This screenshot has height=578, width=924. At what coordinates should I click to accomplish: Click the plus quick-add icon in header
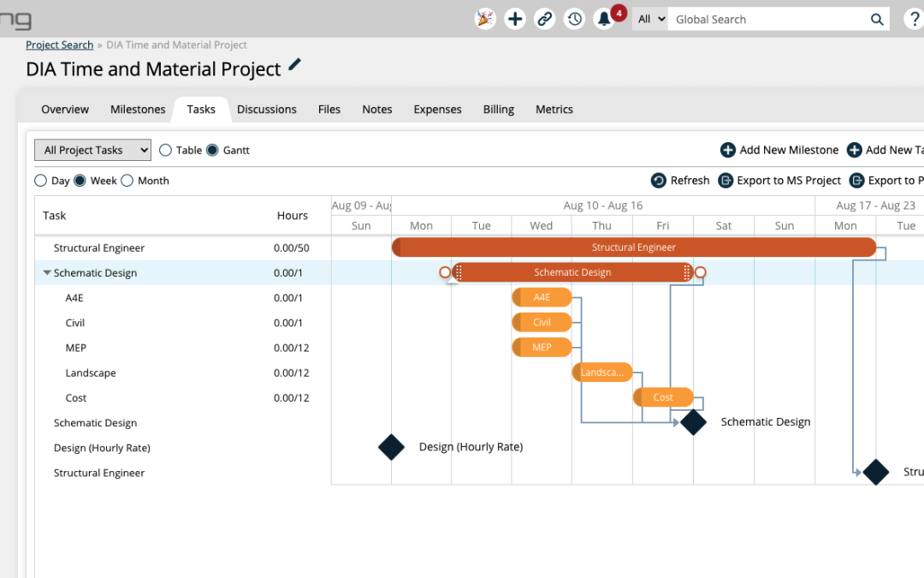point(515,19)
